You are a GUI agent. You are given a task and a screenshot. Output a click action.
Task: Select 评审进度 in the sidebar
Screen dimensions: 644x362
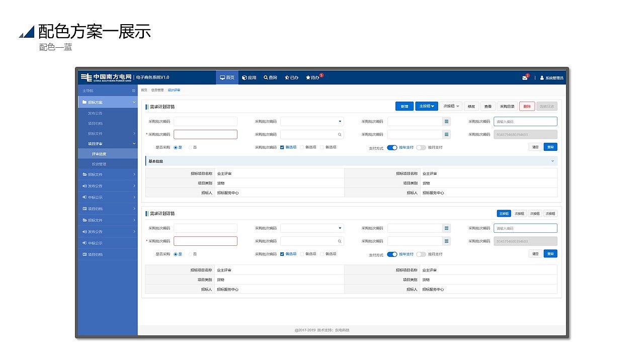(x=108, y=154)
